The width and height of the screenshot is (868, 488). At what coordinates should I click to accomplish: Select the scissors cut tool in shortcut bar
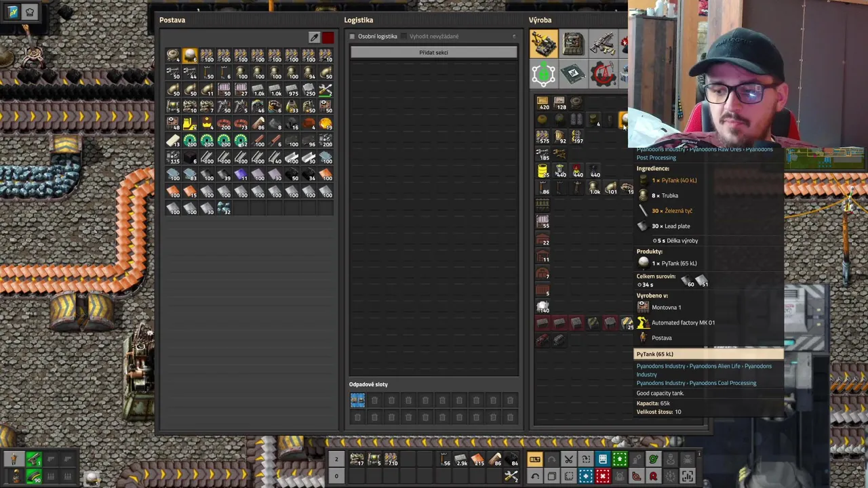569,460
